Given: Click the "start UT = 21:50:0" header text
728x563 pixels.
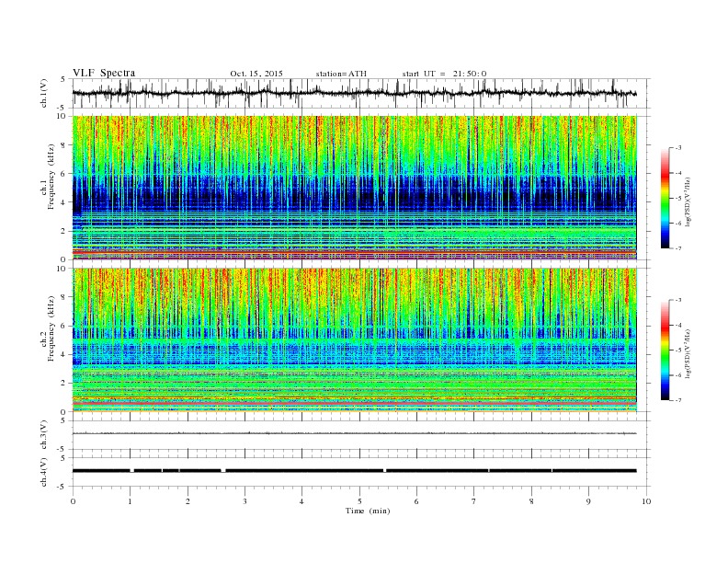Looking at the screenshot, I should pyautogui.click(x=444, y=74).
